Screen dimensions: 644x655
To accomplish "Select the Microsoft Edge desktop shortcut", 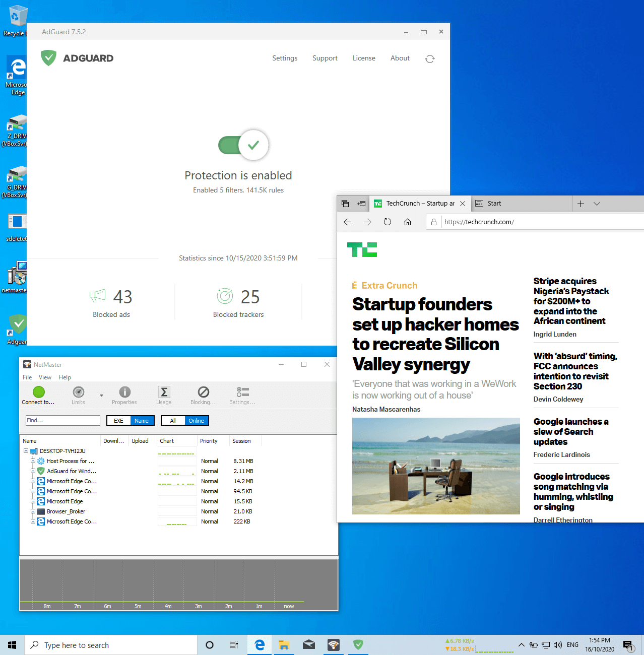I will pyautogui.click(x=17, y=76).
